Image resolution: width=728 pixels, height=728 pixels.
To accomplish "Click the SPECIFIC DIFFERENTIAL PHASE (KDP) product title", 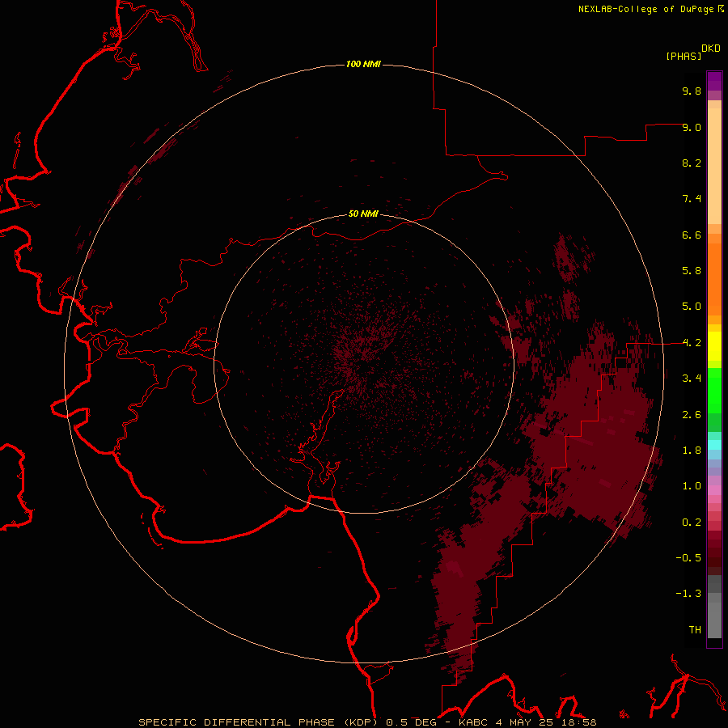I will point(258,722).
